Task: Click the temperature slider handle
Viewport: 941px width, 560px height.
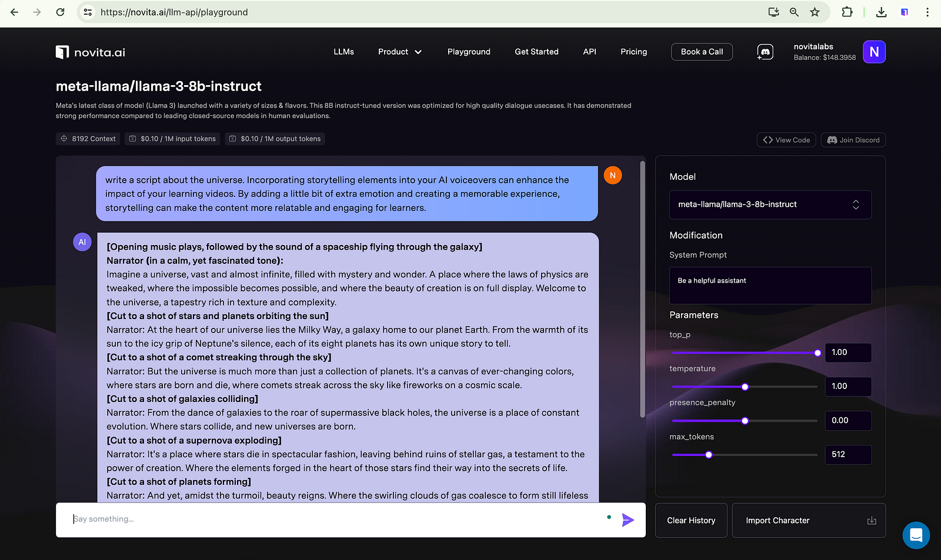Action: tap(745, 387)
